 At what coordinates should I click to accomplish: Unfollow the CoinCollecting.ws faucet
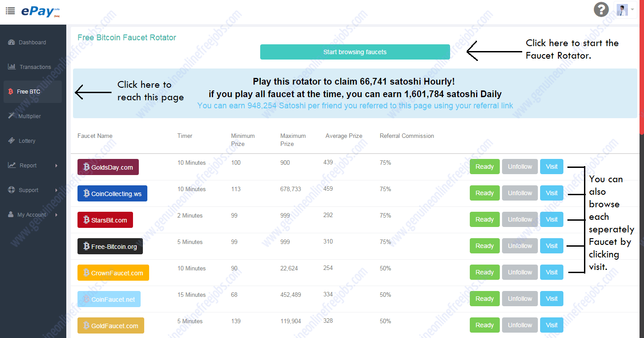coord(520,193)
